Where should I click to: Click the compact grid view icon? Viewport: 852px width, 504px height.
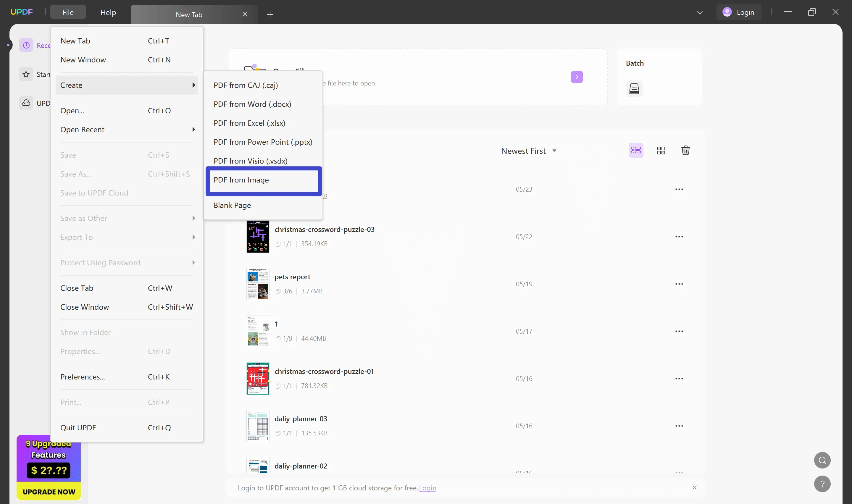[661, 151]
